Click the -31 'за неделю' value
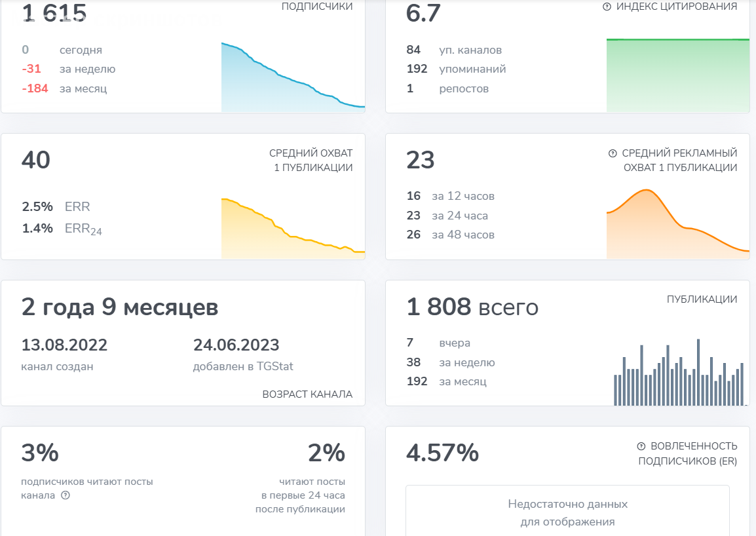The width and height of the screenshot is (756, 536). pyautogui.click(x=31, y=69)
